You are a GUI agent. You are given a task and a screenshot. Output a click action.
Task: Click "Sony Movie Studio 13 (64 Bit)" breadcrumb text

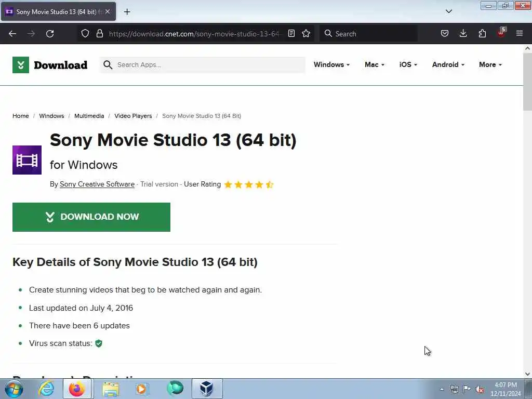[x=202, y=116]
